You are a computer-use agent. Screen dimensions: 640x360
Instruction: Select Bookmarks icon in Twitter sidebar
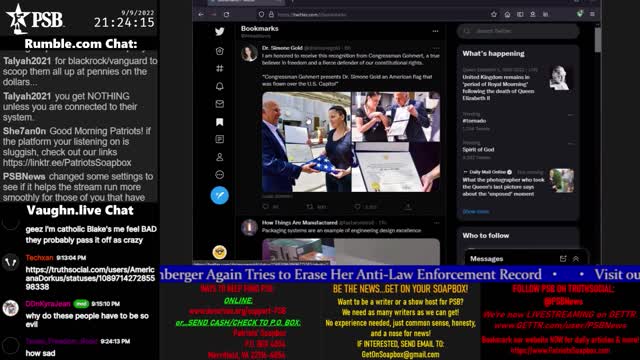tap(220, 122)
